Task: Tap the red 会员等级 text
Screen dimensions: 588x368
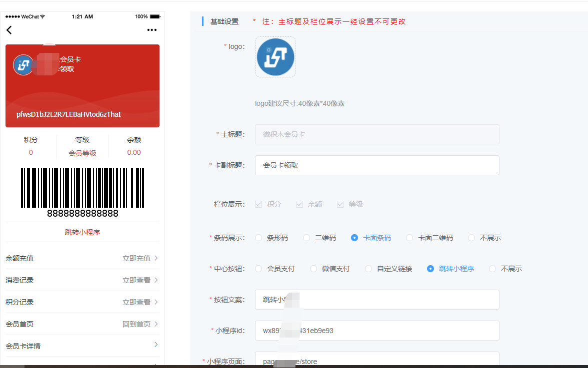Action: (82, 153)
